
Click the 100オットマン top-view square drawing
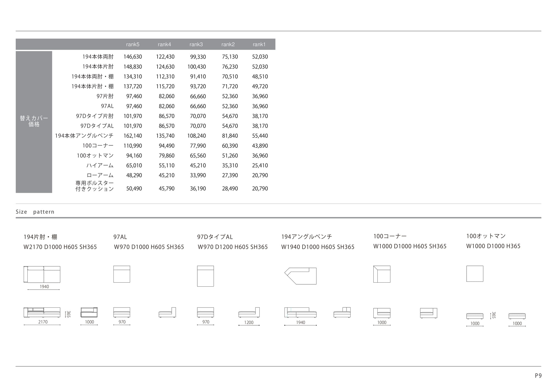click(x=475, y=274)
